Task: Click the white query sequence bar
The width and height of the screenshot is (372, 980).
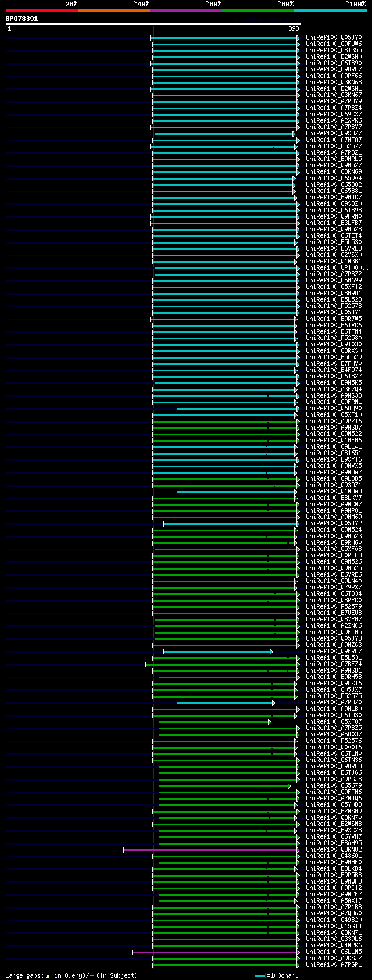Action: coord(153,24)
